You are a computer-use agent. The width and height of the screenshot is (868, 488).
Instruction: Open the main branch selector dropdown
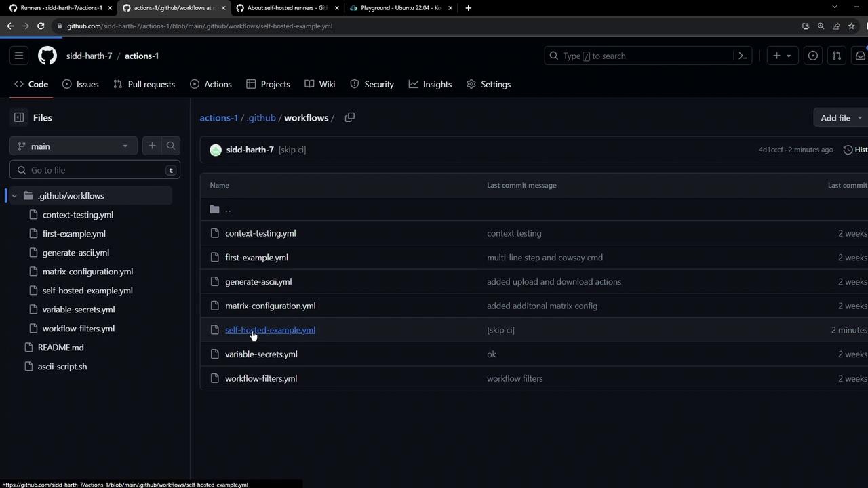[x=73, y=146]
